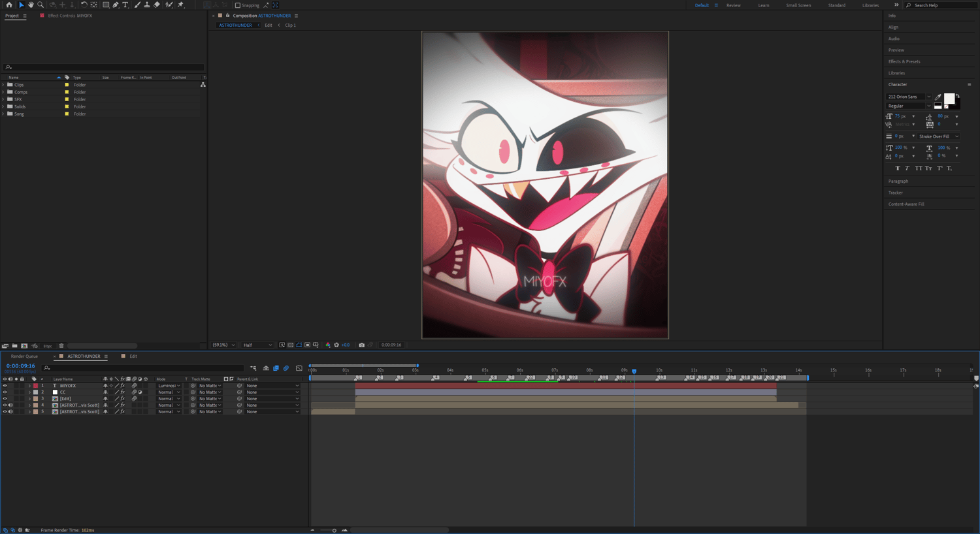Select the Rotation tool

pos(84,5)
